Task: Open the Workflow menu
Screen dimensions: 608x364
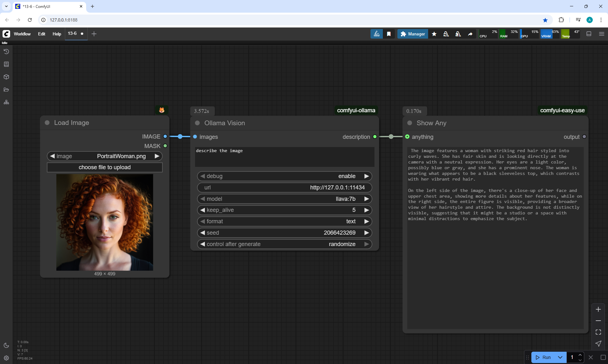Action: click(x=22, y=34)
